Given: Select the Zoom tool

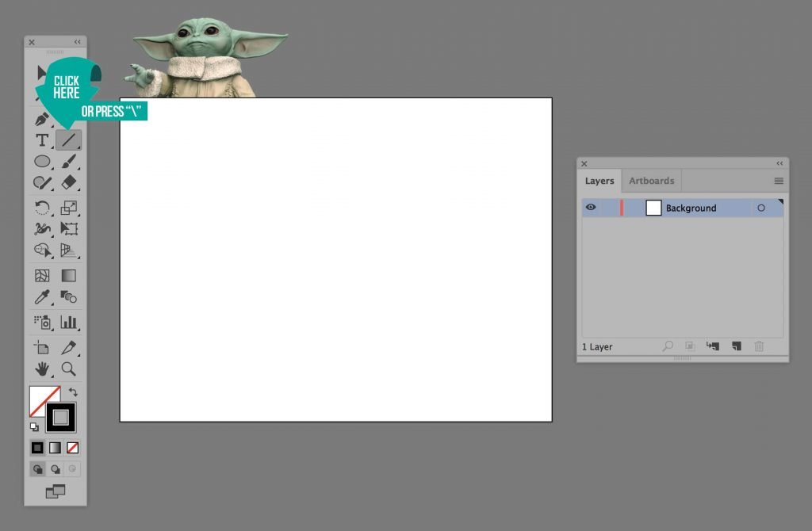Looking at the screenshot, I should (x=68, y=369).
